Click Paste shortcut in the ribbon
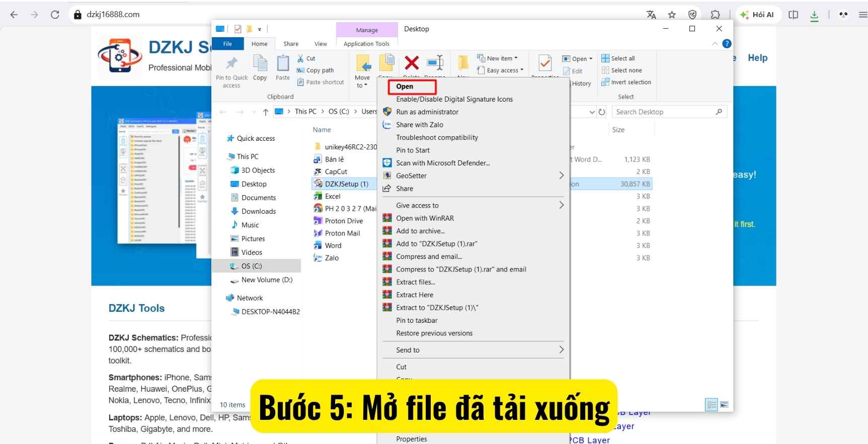Screen dimensions: 868x444 (x=321, y=82)
